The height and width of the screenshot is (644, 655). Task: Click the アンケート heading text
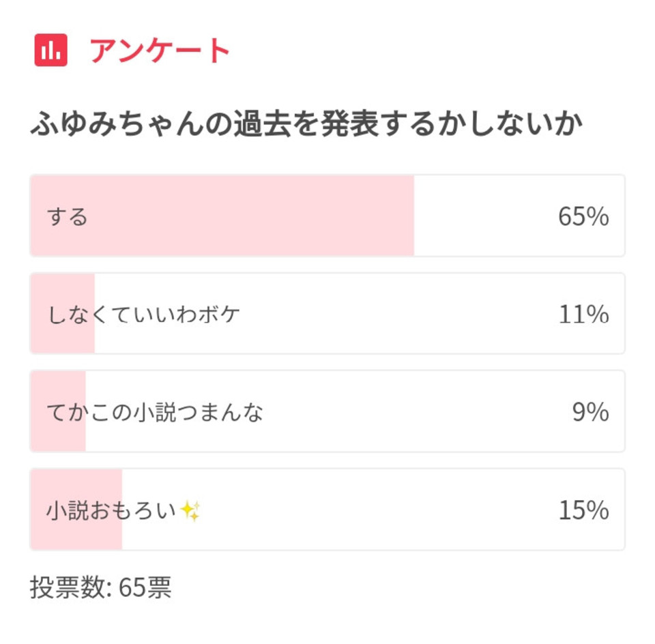[160, 50]
